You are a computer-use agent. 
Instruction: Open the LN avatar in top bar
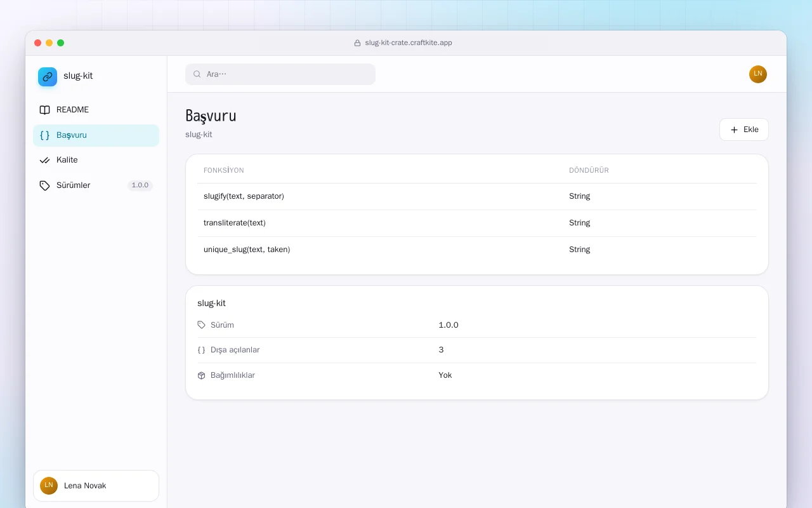(x=758, y=74)
